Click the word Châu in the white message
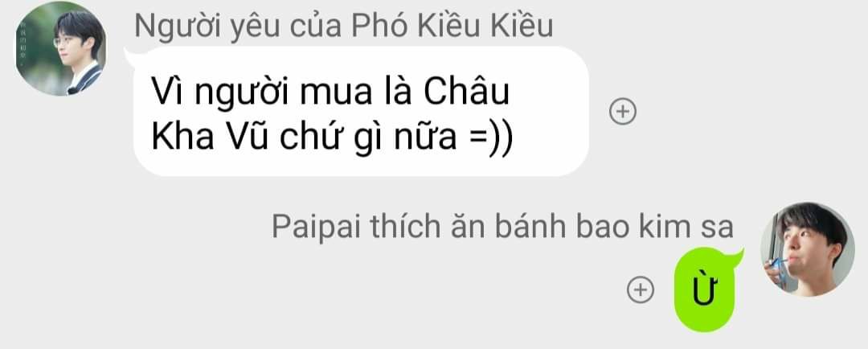 click(467, 93)
